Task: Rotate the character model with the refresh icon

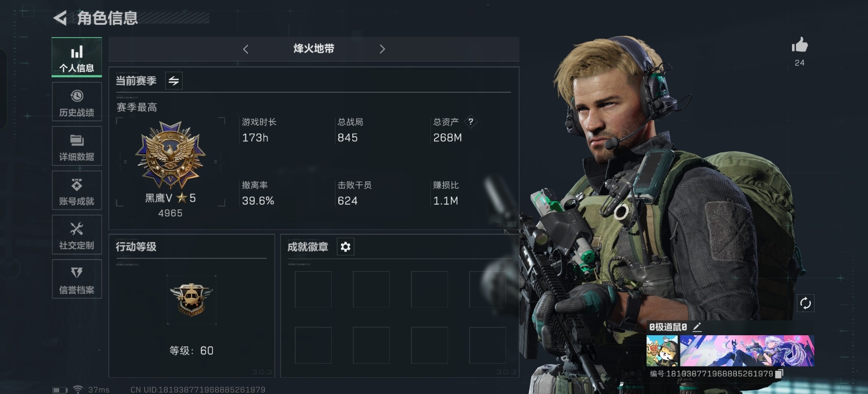Action: tap(805, 303)
